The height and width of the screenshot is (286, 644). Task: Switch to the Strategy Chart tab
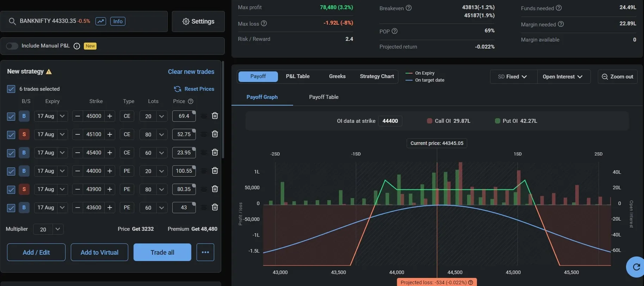[x=377, y=76]
